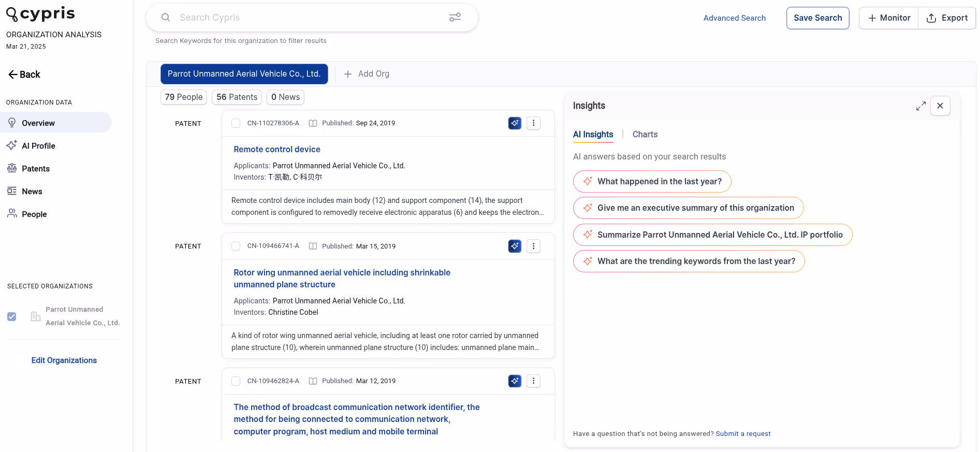
Task: Click the search magnifier icon
Action: 166,17
